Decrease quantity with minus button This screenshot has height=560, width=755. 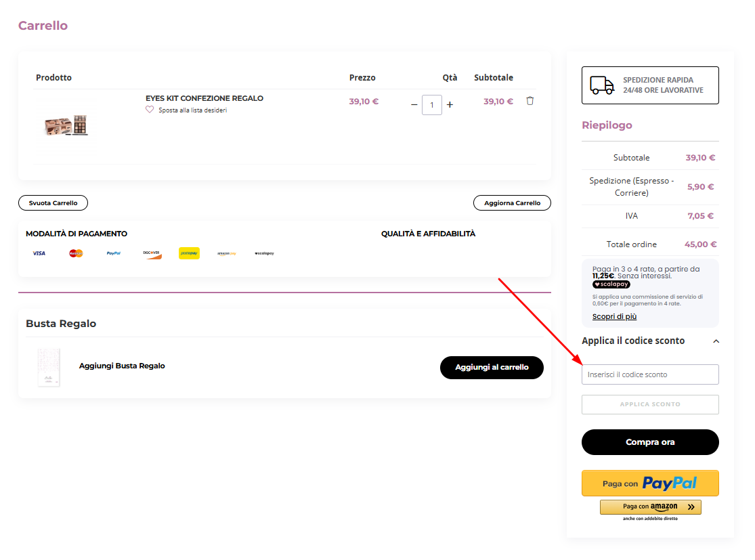(414, 105)
